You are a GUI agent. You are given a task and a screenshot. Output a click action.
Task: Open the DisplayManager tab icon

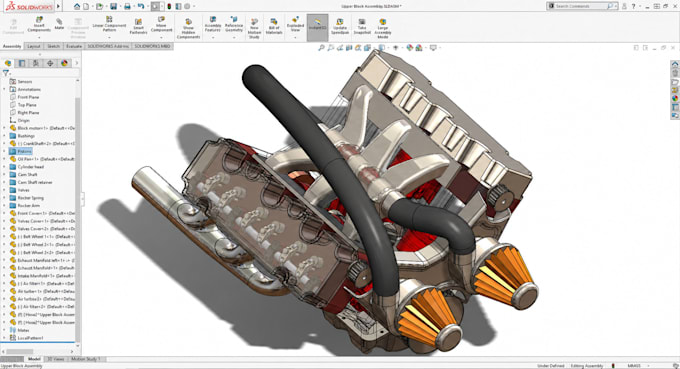[64, 63]
